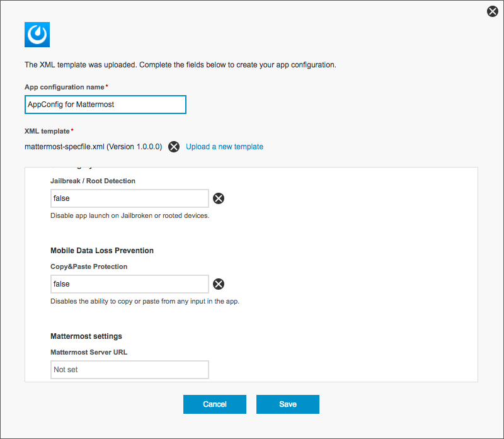This screenshot has height=439, width=504.
Task: Edit the Copy&Paste Protection field
Action: [x=130, y=284]
